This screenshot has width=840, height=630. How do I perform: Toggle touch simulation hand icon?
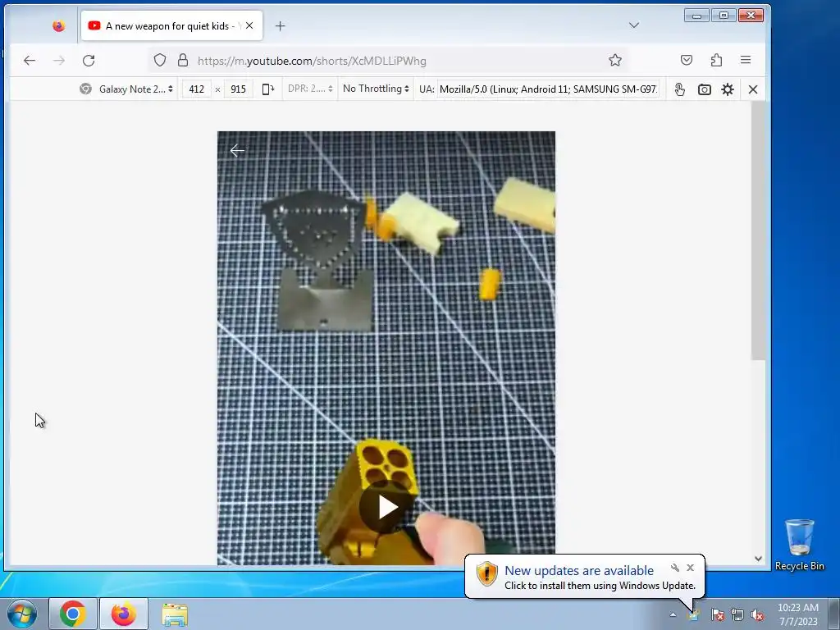click(x=680, y=89)
